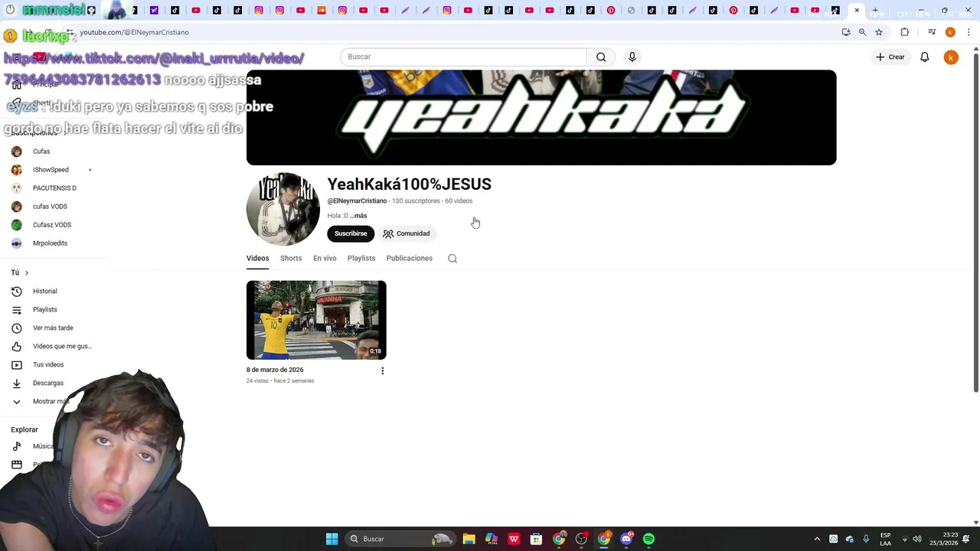Open Cufasz VODS subscription channel
Screen dimensions: 980x551
pos(52,225)
